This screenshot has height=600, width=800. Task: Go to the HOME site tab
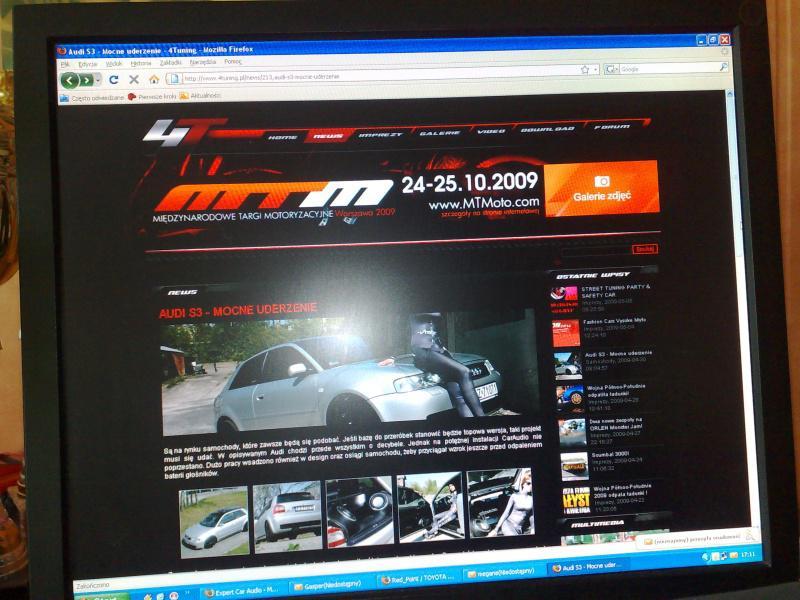(283, 137)
